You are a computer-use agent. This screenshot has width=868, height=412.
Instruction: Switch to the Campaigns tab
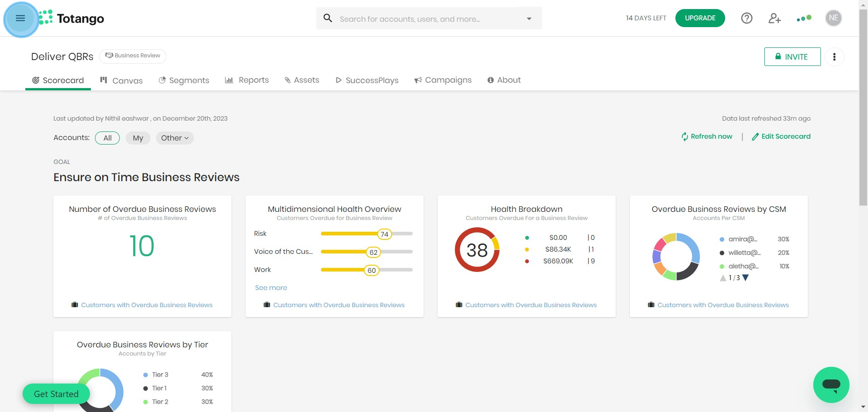point(443,80)
